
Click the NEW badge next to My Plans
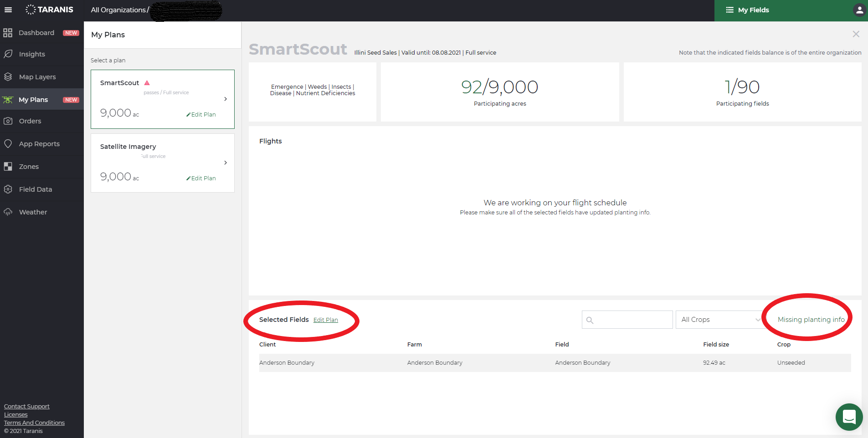[71, 100]
